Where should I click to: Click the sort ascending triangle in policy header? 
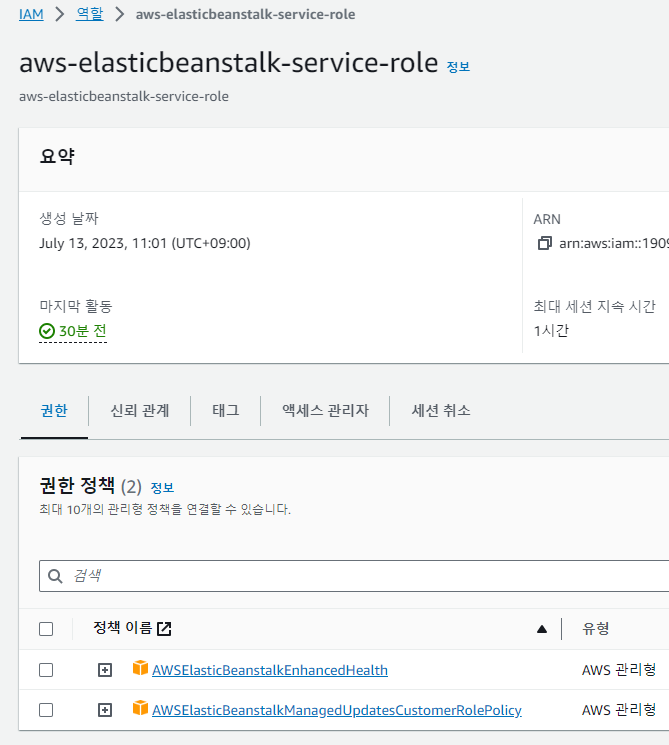542,629
